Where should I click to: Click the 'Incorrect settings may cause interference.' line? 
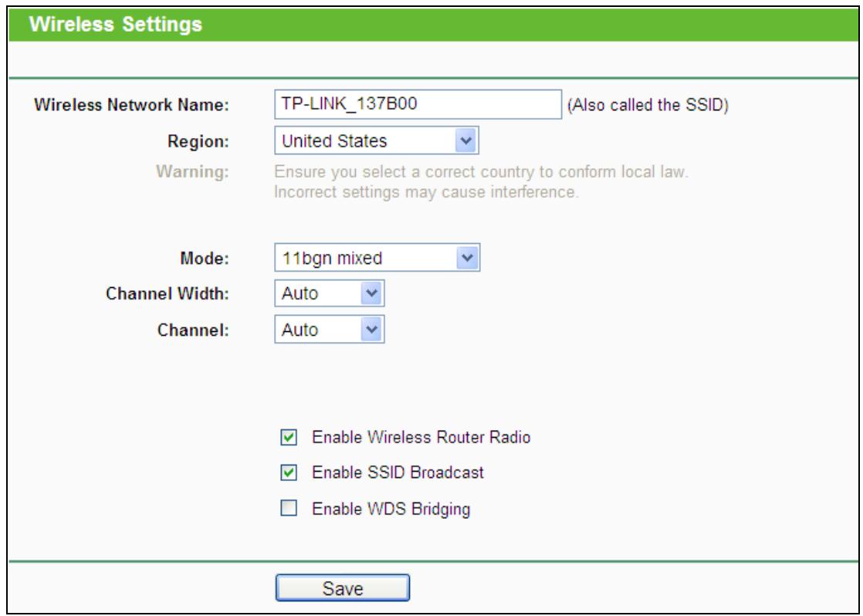point(427,193)
